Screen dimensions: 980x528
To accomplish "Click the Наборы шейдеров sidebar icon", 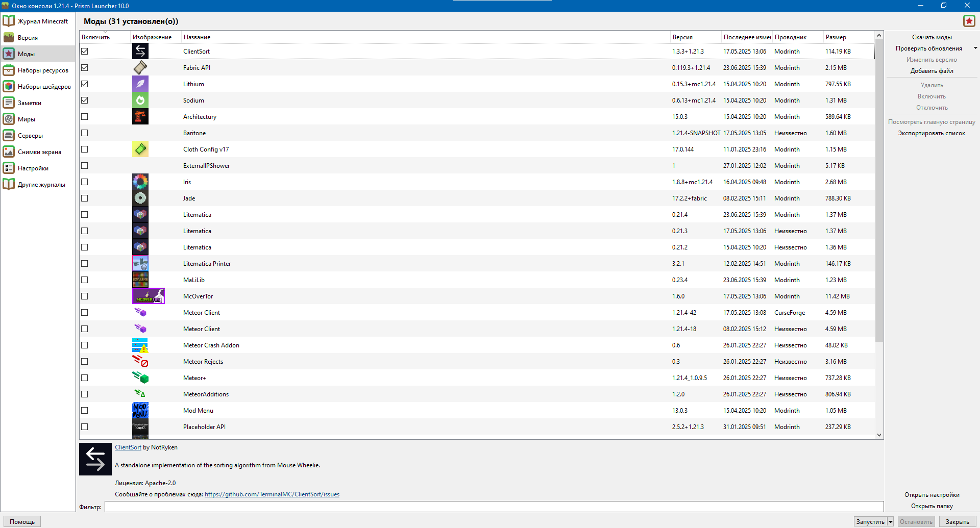I will [x=9, y=86].
